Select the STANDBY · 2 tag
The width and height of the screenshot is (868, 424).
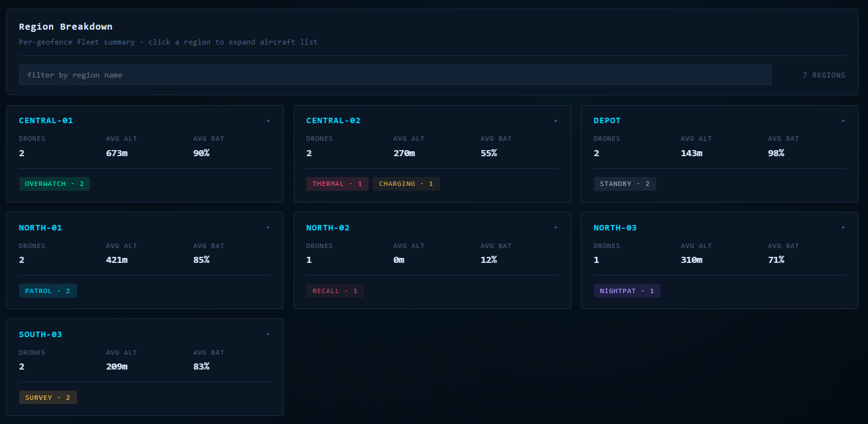pyautogui.click(x=625, y=184)
